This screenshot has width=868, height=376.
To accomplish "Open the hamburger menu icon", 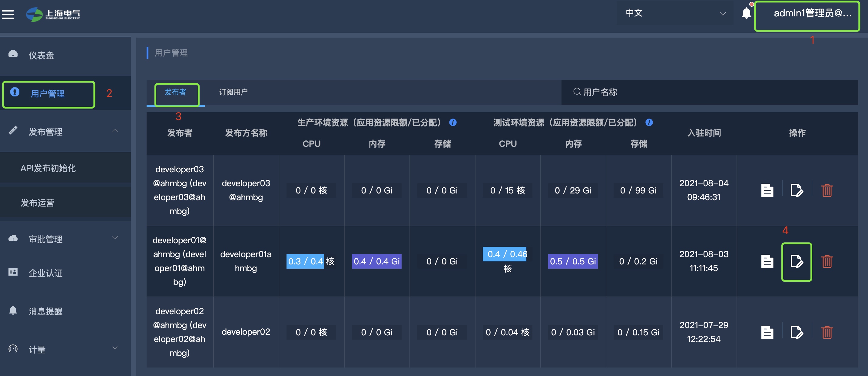I will click(x=8, y=15).
